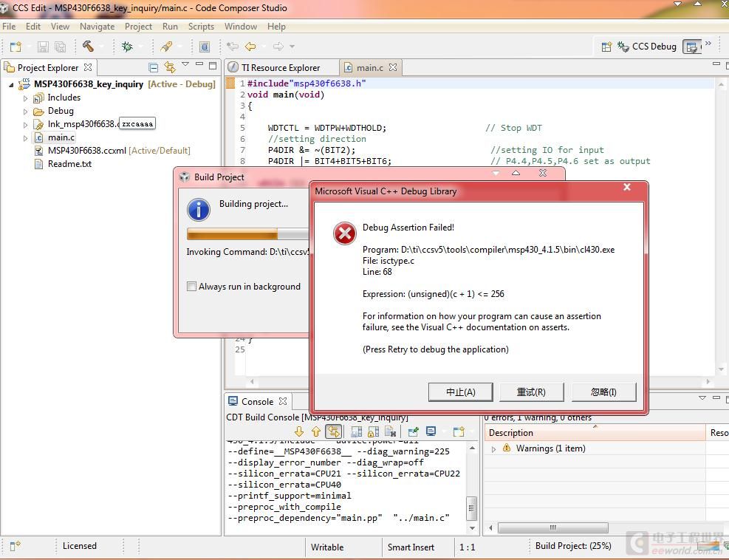The image size is (729, 560).
Task: Click the grey Forward navigation arrow
Action: coord(278,47)
